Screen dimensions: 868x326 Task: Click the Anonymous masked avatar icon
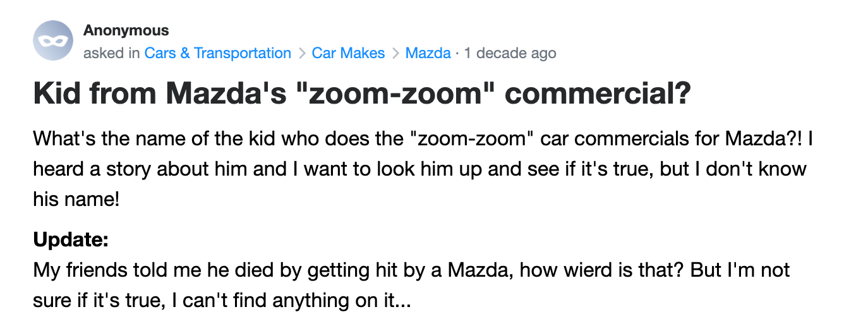[x=53, y=40]
